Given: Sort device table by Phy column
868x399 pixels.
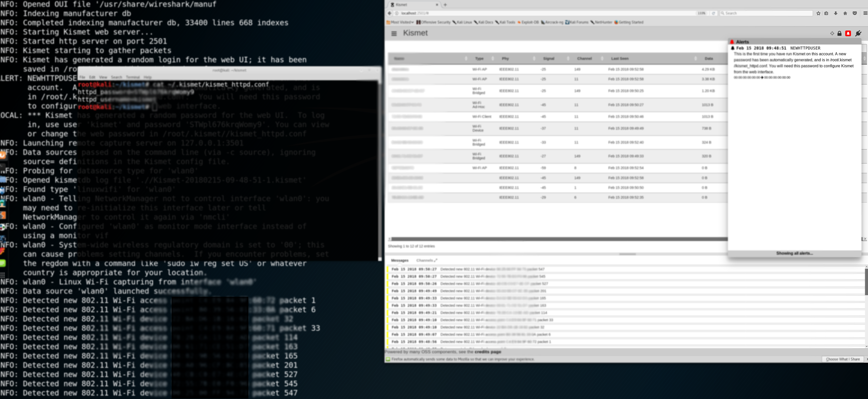Looking at the screenshot, I should (517, 59).
